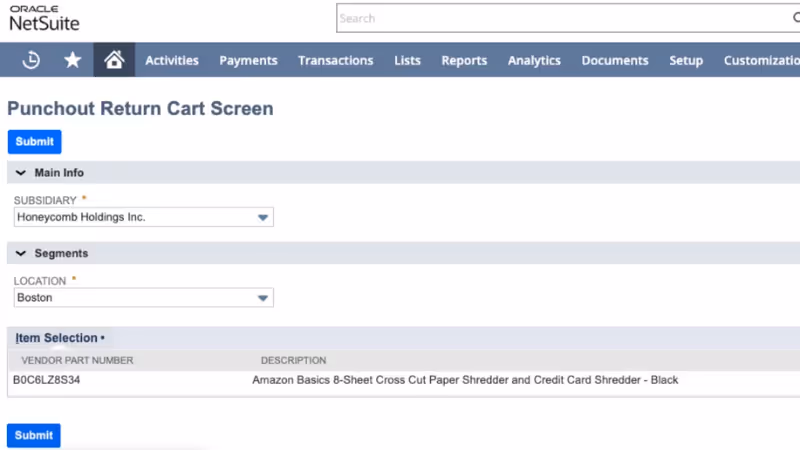Click the SUBSIDIARY field label
The height and width of the screenshot is (450, 800).
45,201
